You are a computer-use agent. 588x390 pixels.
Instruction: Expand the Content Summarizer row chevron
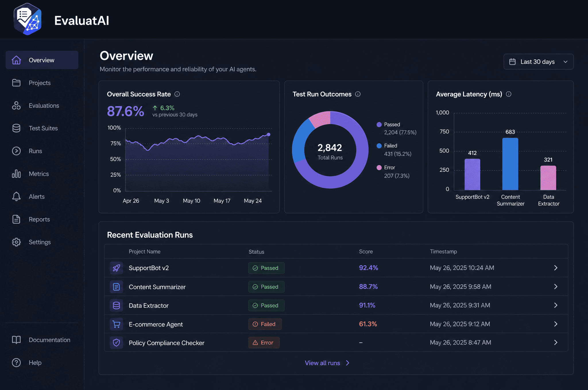point(556,286)
